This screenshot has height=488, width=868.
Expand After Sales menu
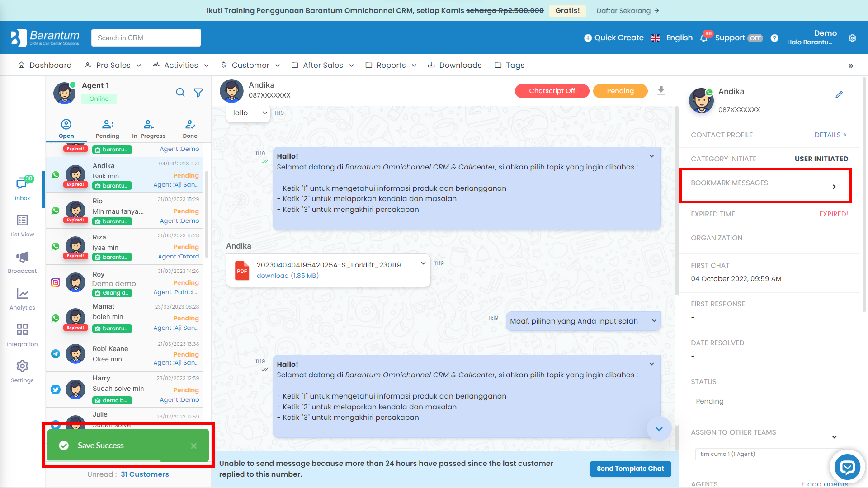pos(322,65)
